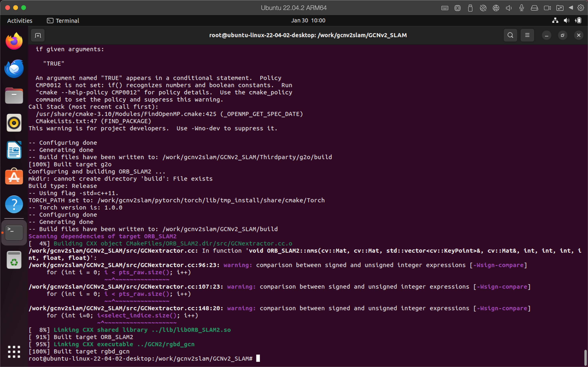Click the VM disabled-sync icon
588x367 pixels.
(x=483, y=8)
